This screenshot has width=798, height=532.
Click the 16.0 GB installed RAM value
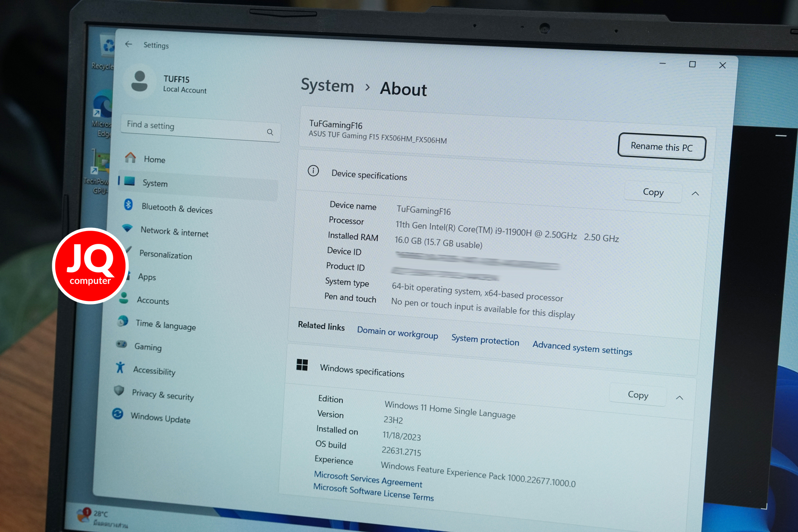438,242
